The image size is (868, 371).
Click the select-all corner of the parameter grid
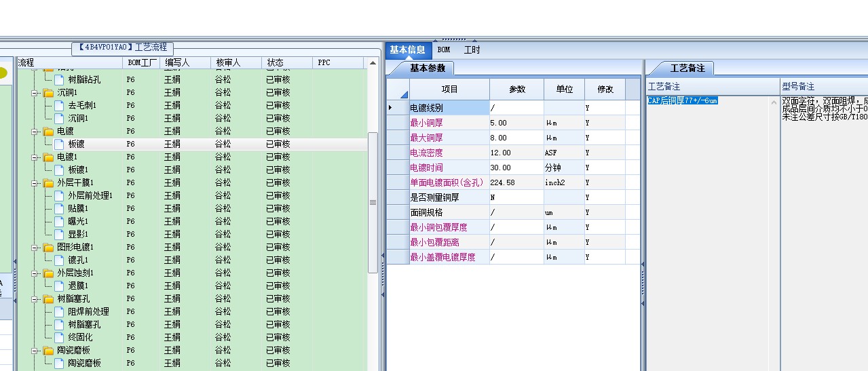click(x=398, y=89)
